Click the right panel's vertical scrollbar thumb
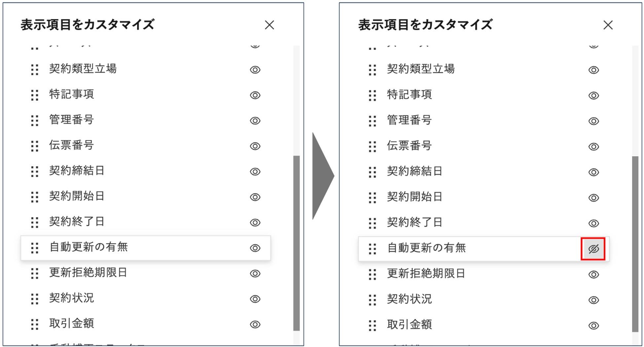644x347 pixels. [635, 244]
